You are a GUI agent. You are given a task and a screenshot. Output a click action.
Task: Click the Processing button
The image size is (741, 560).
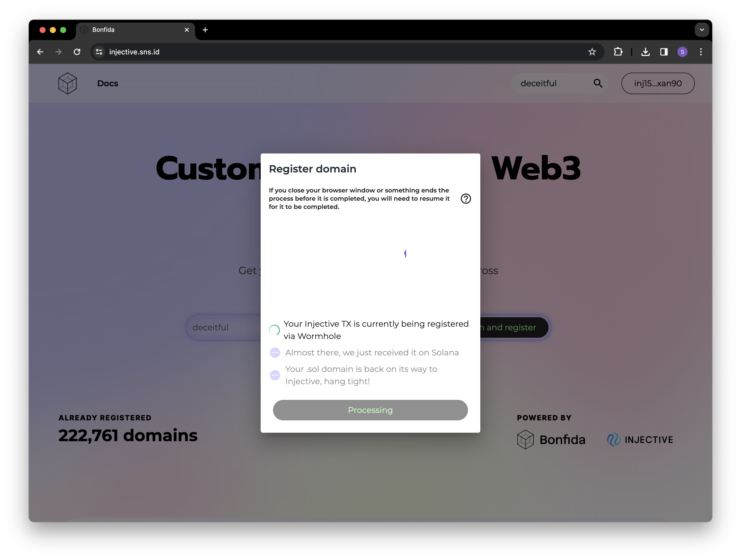point(370,410)
